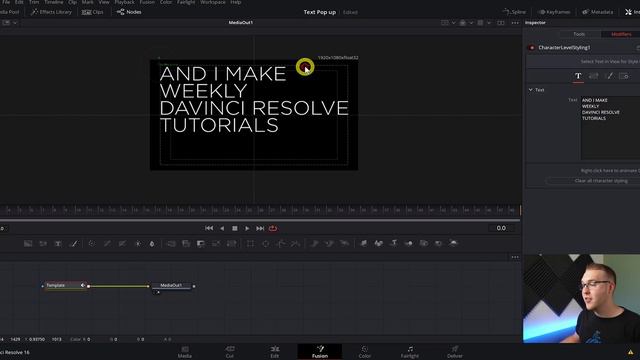Add a Hue Curves node from the toolbar
Image resolution: width=640 pixels, height=360 pixels.
(122, 244)
